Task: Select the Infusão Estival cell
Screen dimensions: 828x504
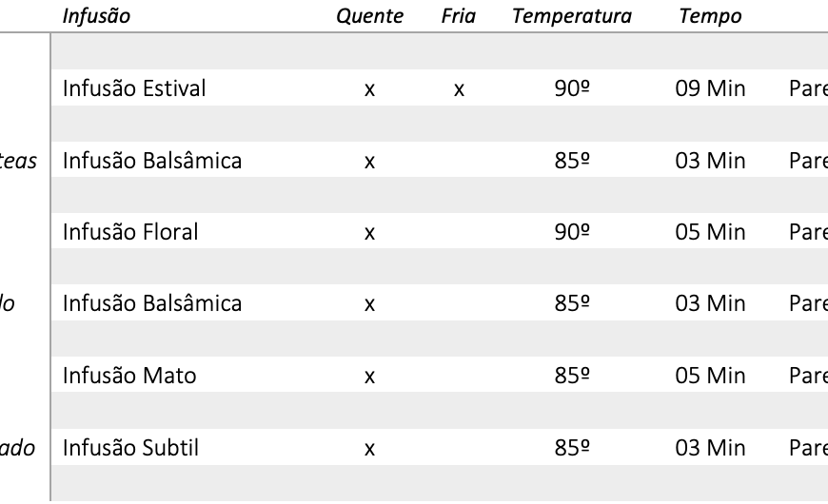Action: click(x=134, y=89)
